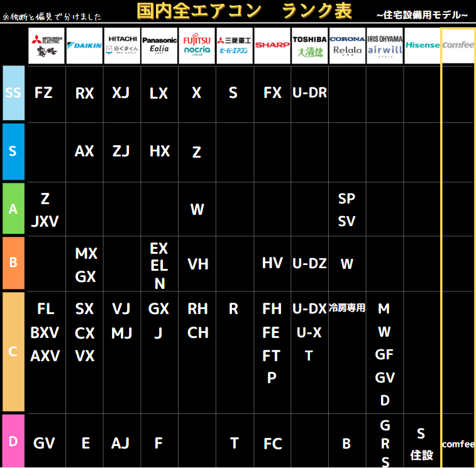Click the Fujitsu nocria logo
This screenshot has height=468, width=476.
[197, 45]
